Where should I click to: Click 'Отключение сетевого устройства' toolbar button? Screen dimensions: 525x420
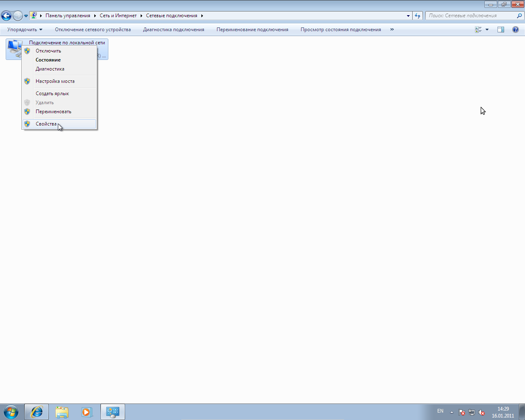93,30
